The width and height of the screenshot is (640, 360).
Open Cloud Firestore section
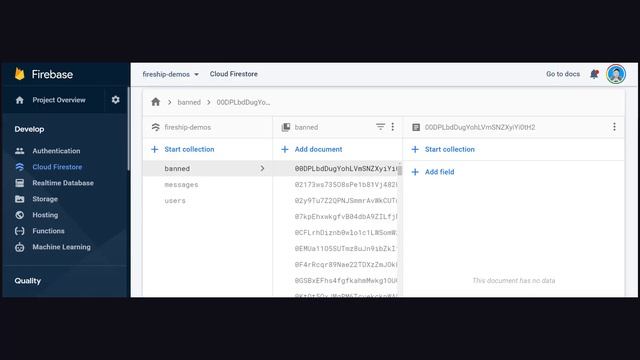point(57,167)
